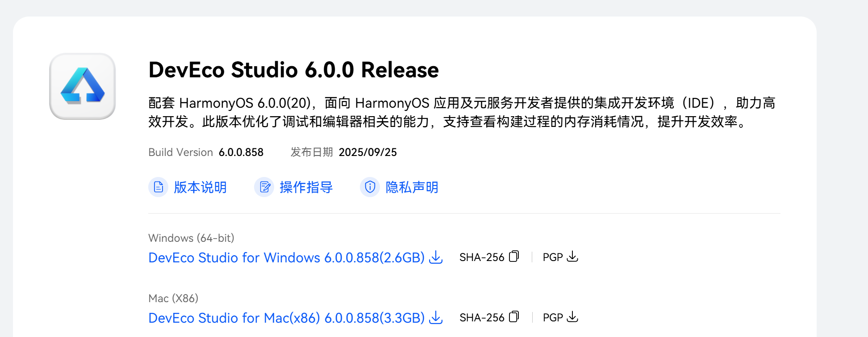
Task: Open the 版本说明 release notes link
Action: click(x=200, y=187)
